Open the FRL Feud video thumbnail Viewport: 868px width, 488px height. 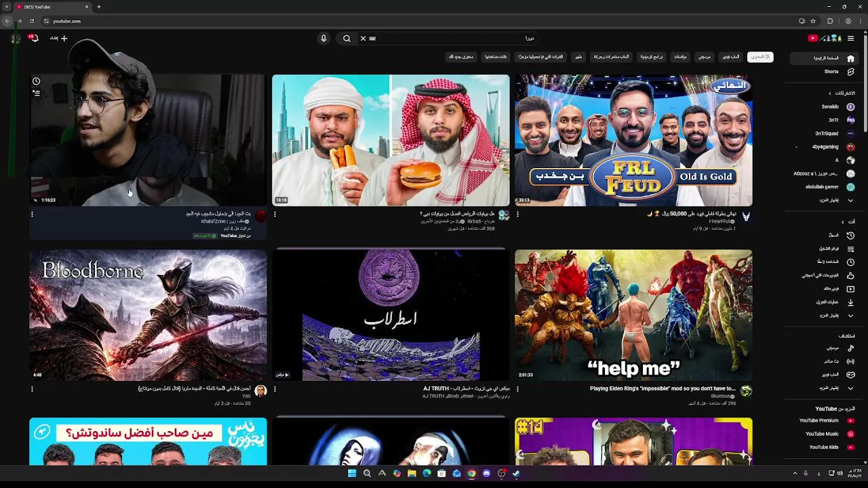tap(633, 140)
